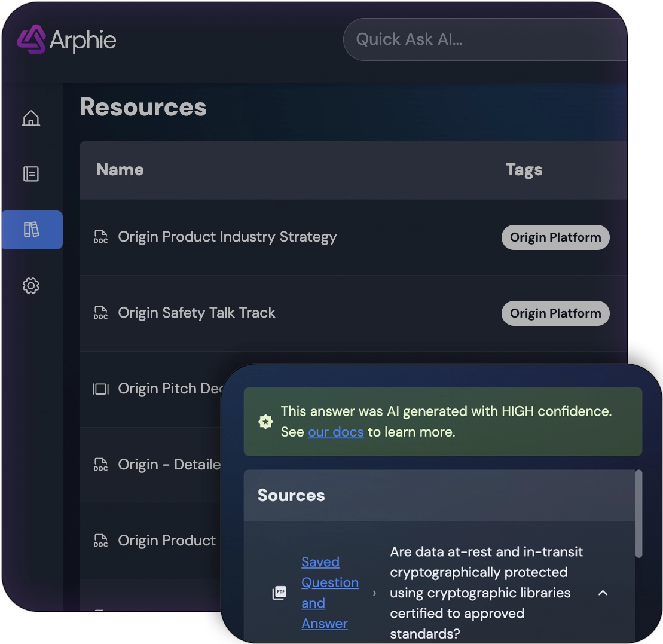Image resolution: width=663 pixels, height=644 pixels.
Task: Collapse the expanded source question chevron
Action: [603, 593]
